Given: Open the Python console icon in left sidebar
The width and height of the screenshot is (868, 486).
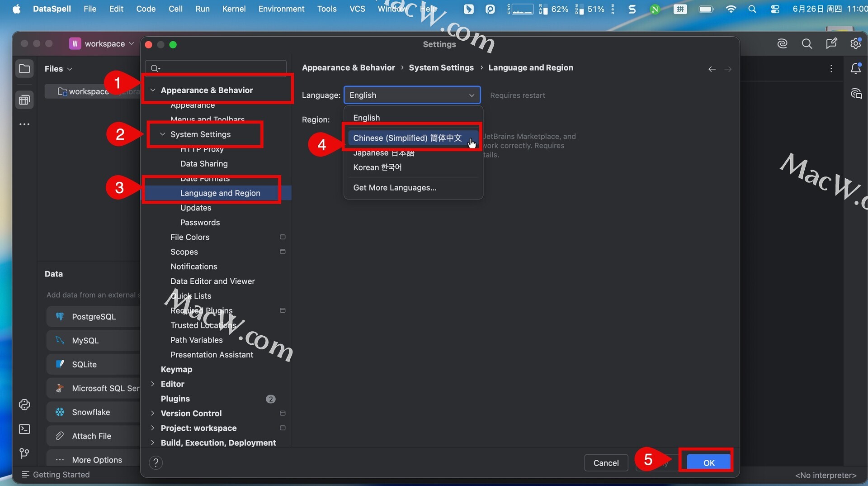Looking at the screenshot, I should tap(24, 405).
